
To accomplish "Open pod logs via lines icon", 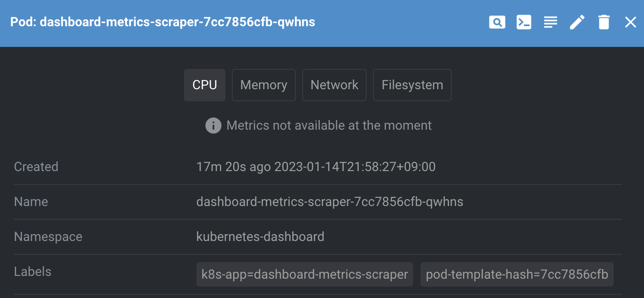I will pos(551,22).
